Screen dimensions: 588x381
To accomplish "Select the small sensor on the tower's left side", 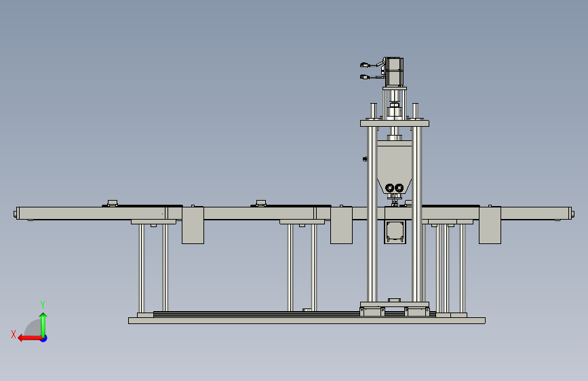I will (x=365, y=159).
